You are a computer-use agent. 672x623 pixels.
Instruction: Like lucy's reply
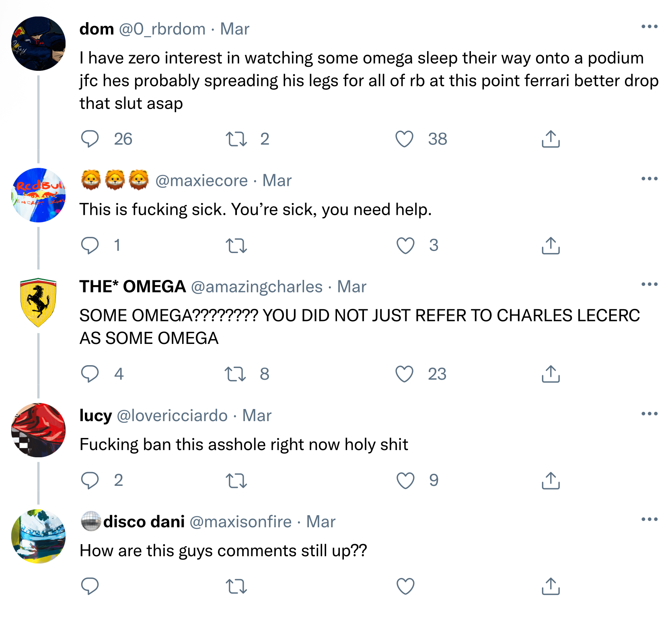pyautogui.click(x=405, y=480)
